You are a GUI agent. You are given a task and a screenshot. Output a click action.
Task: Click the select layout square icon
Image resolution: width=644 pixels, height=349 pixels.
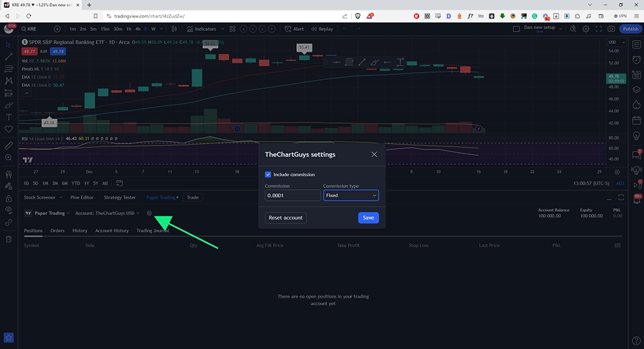coord(516,29)
